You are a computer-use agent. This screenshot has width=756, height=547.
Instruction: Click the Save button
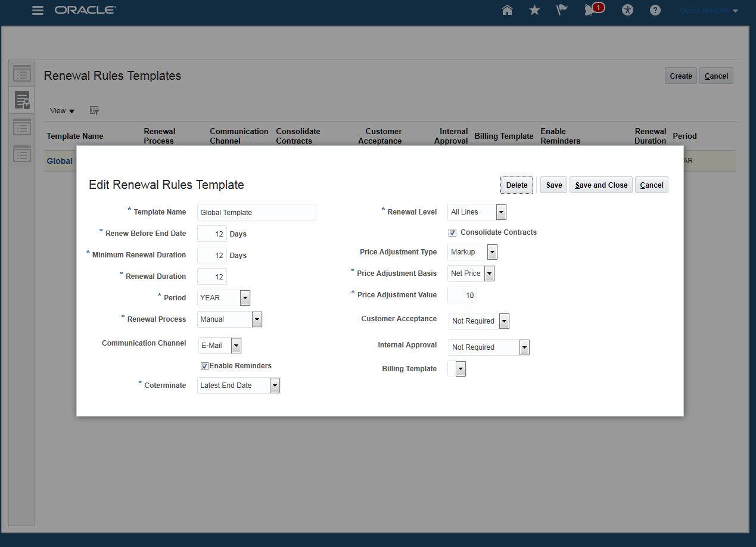[x=554, y=185]
